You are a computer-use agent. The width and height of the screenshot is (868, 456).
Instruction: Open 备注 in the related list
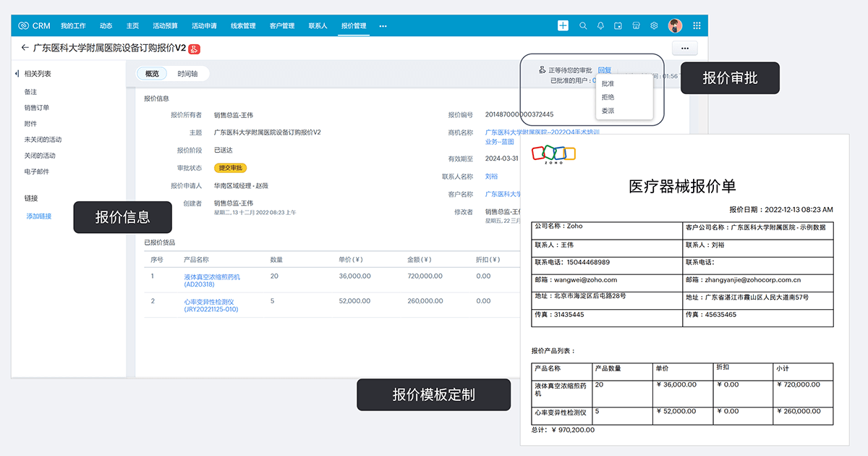30,92
